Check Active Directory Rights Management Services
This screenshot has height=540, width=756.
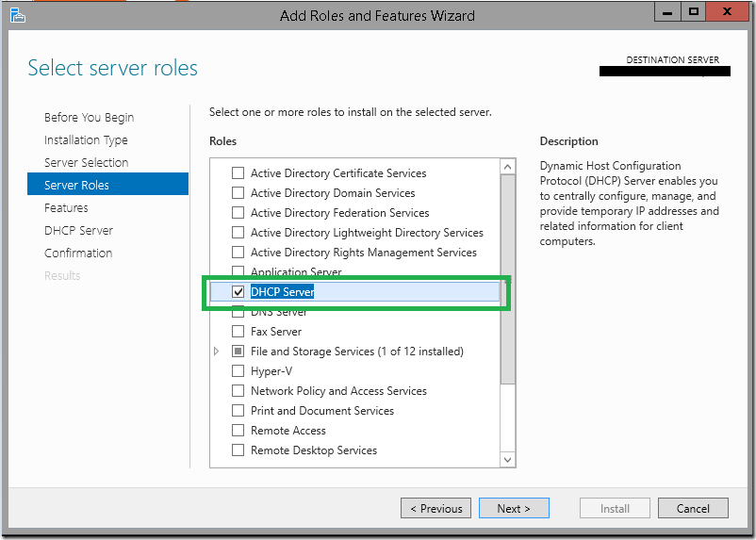(238, 253)
